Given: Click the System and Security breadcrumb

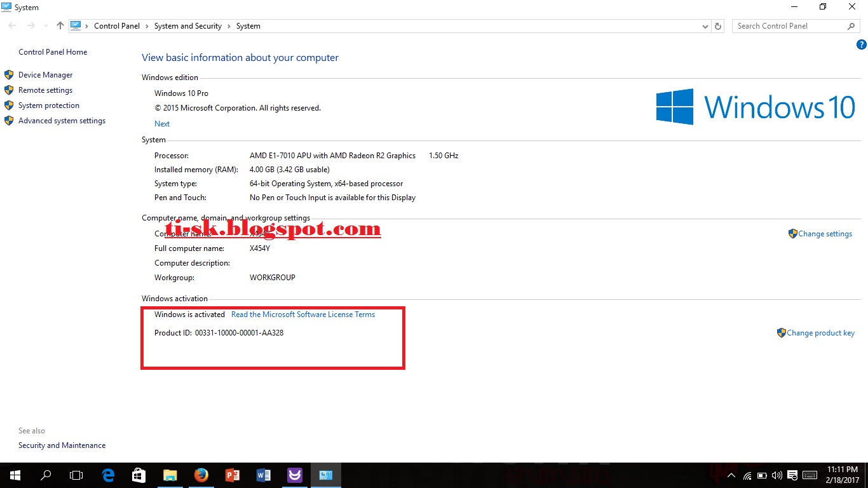Looking at the screenshot, I should coord(188,26).
